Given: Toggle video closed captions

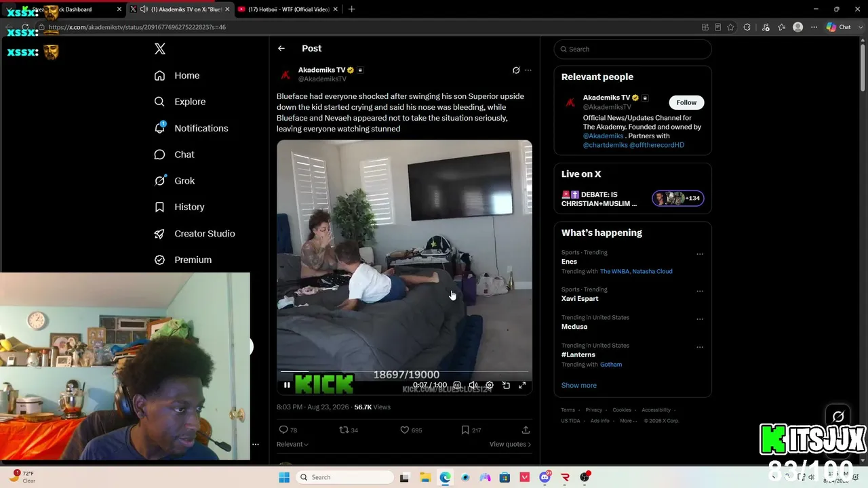Looking at the screenshot, I should pos(457,385).
